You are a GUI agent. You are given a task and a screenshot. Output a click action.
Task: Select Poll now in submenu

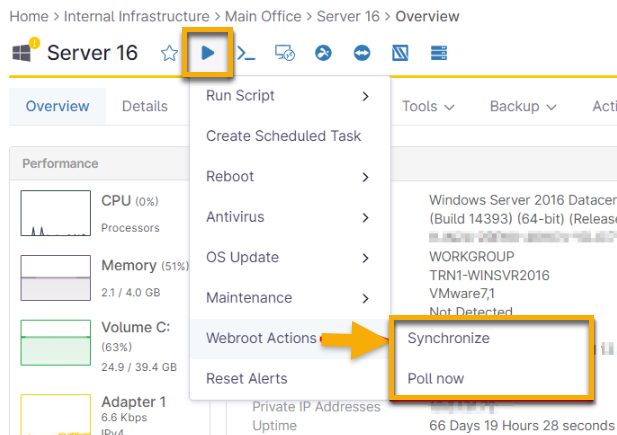click(x=436, y=379)
